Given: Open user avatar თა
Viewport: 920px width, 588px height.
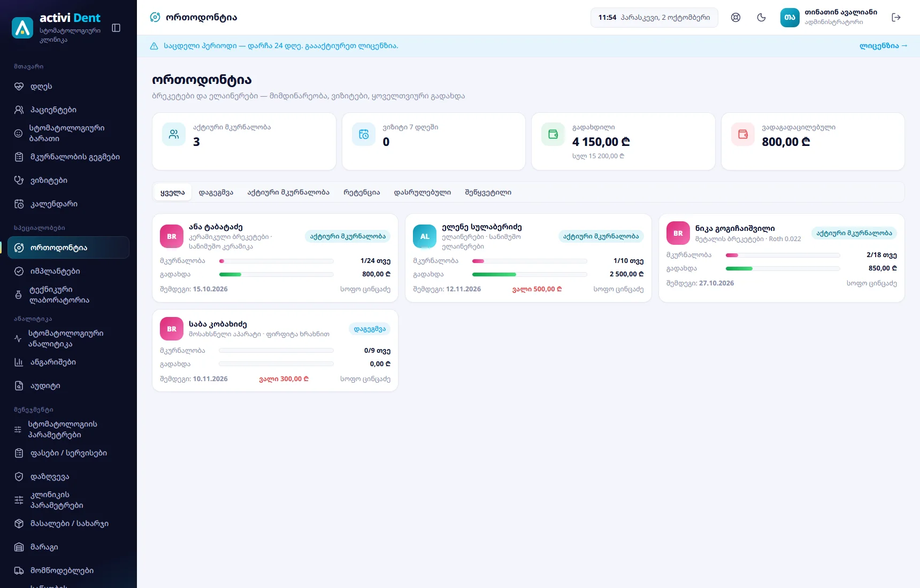Looking at the screenshot, I should (789, 18).
